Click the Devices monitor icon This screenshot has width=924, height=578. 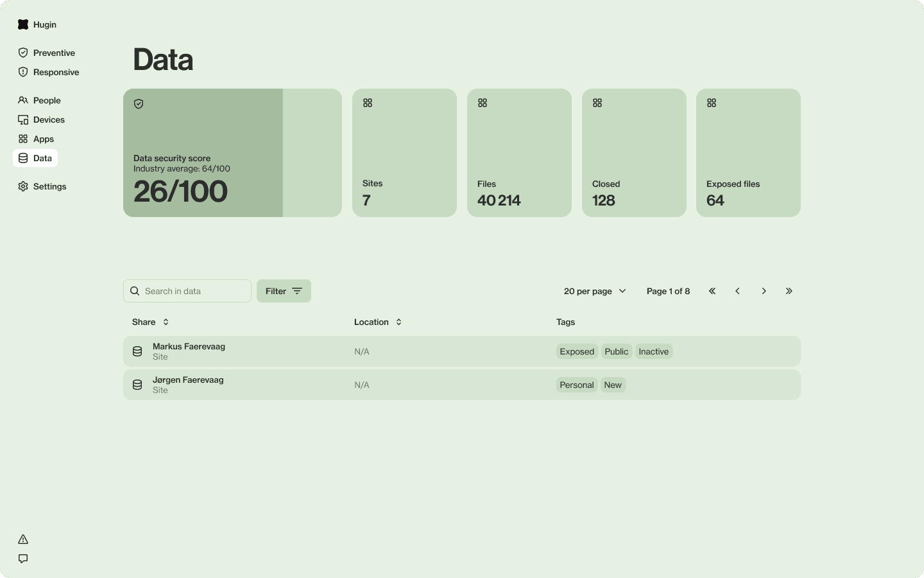pos(23,119)
